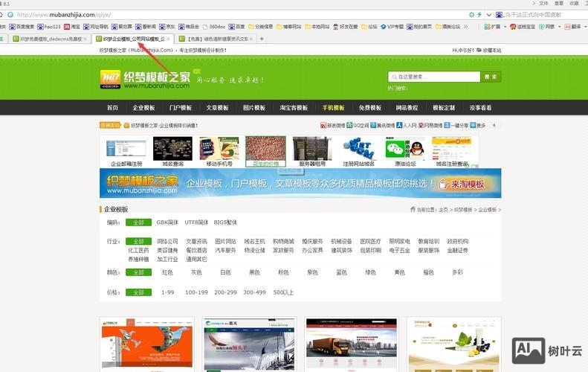
Task: Open the VIP专题 bookmark
Action: click(x=392, y=27)
